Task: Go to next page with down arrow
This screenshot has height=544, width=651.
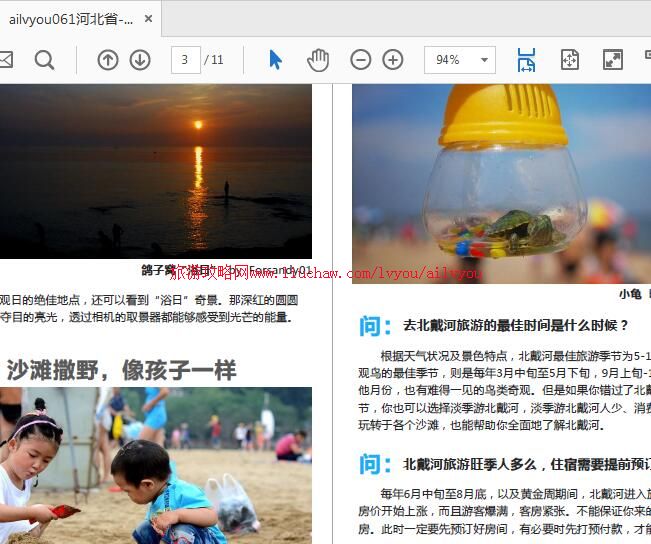Action: tap(140, 60)
